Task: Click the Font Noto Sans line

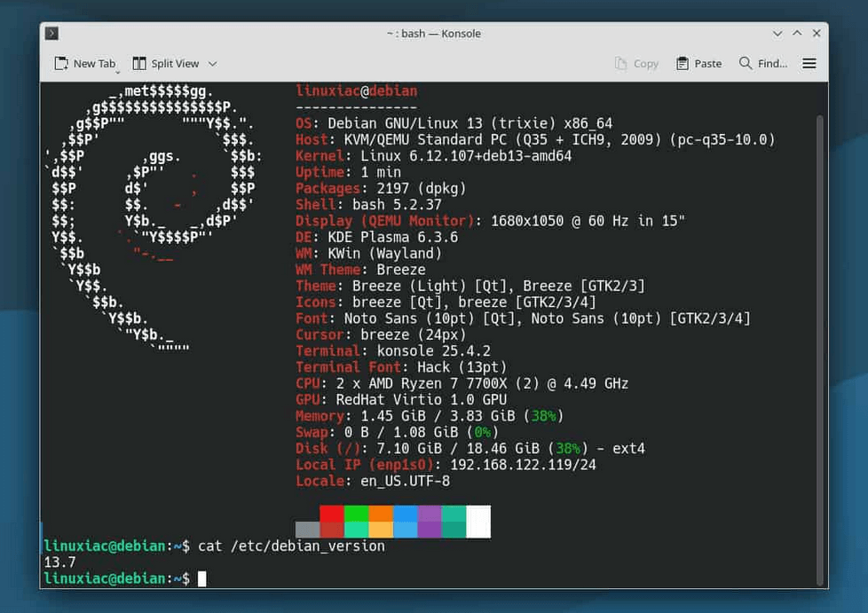Action: click(523, 318)
